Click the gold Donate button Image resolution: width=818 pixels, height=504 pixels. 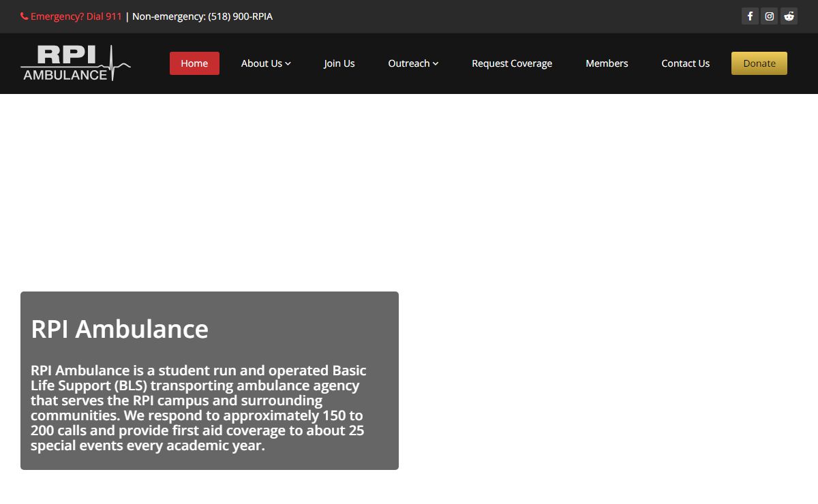[x=759, y=63]
